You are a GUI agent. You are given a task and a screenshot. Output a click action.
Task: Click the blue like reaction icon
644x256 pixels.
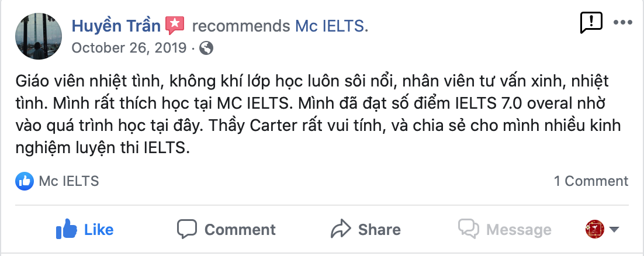[x=25, y=181]
